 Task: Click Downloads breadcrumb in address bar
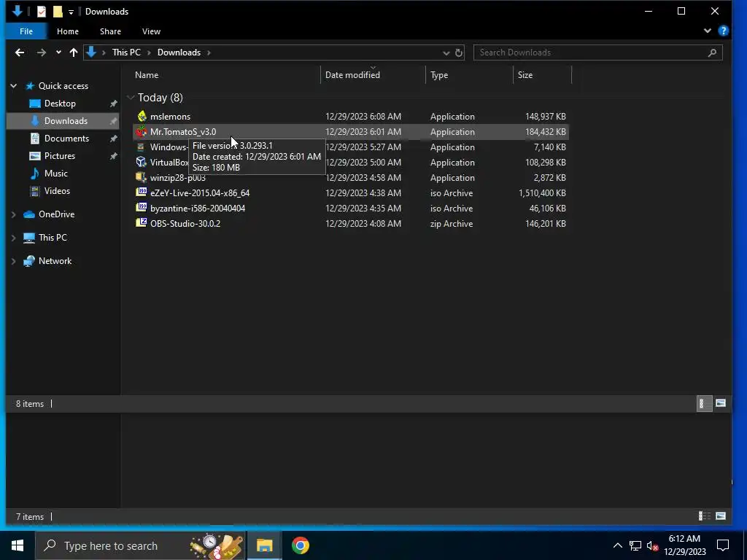[x=179, y=52]
